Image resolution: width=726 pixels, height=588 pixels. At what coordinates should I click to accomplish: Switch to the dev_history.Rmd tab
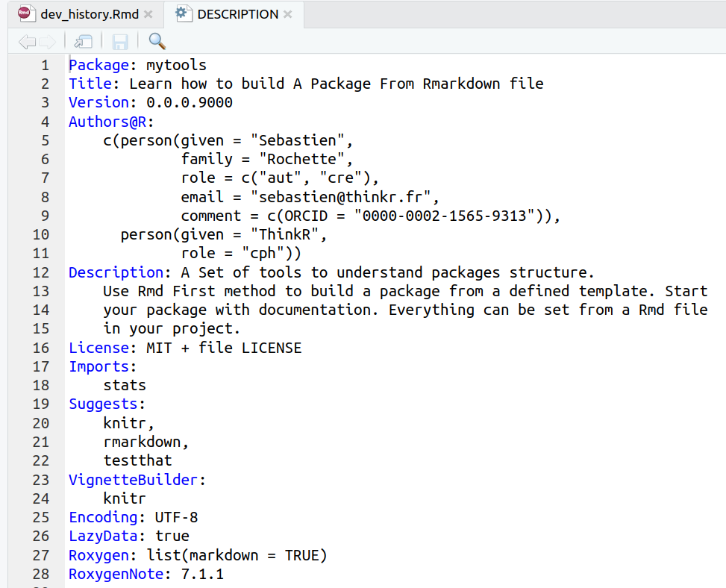(x=90, y=14)
